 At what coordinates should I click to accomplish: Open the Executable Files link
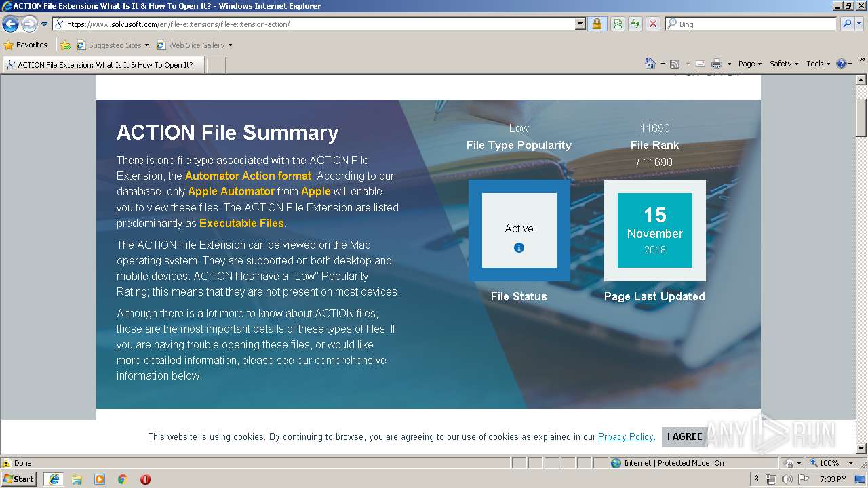pos(241,223)
